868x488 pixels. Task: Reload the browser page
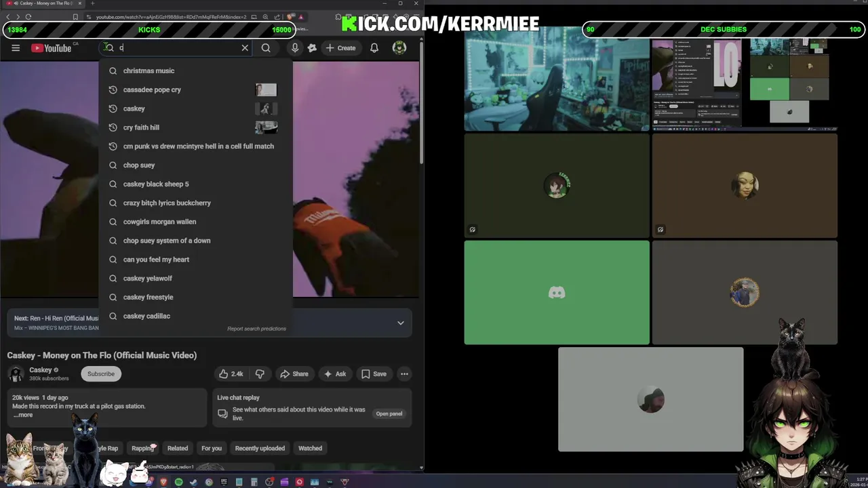coord(28,16)
